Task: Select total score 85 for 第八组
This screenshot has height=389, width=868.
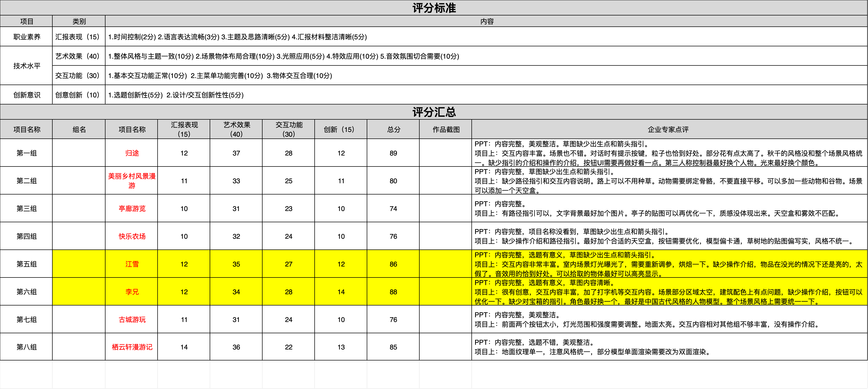Action: point(393,347)
